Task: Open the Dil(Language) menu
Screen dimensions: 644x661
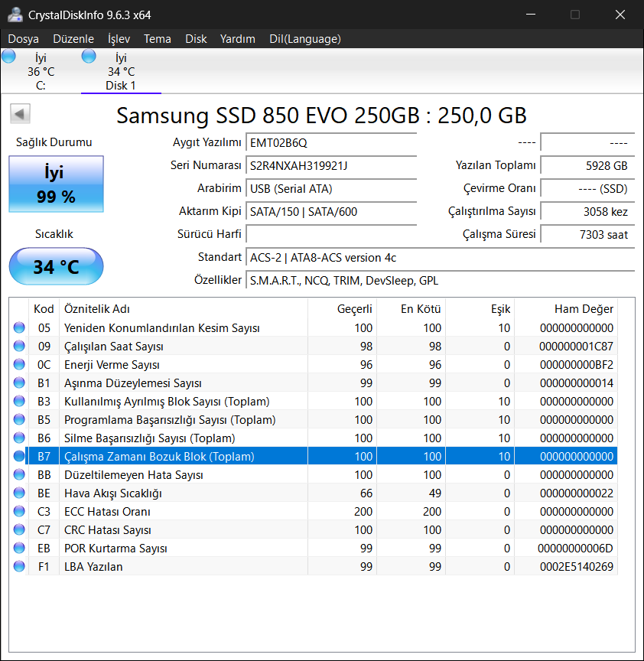Action: click(x=305, y=39)
